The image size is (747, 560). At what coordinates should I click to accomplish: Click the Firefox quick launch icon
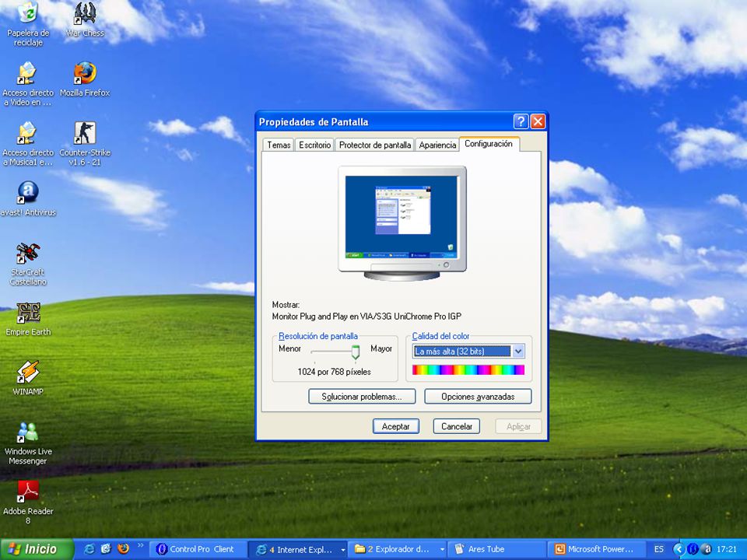tap(123, 549)
